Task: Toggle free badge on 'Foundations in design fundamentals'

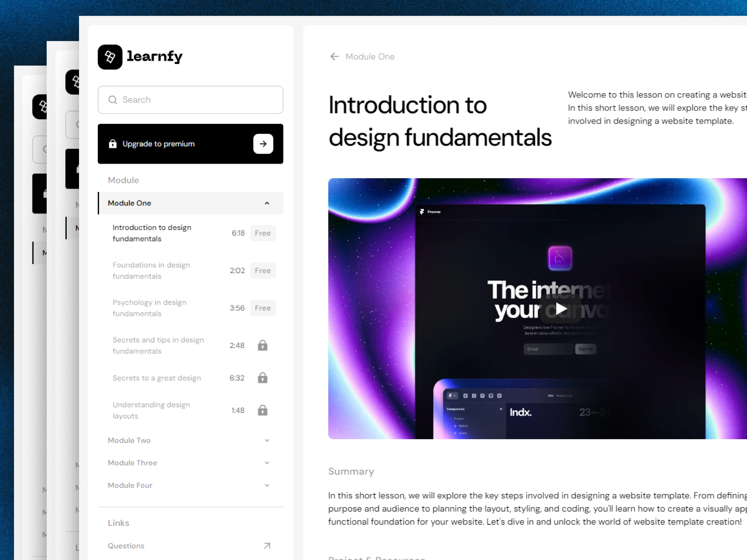Action: (262, 270)
